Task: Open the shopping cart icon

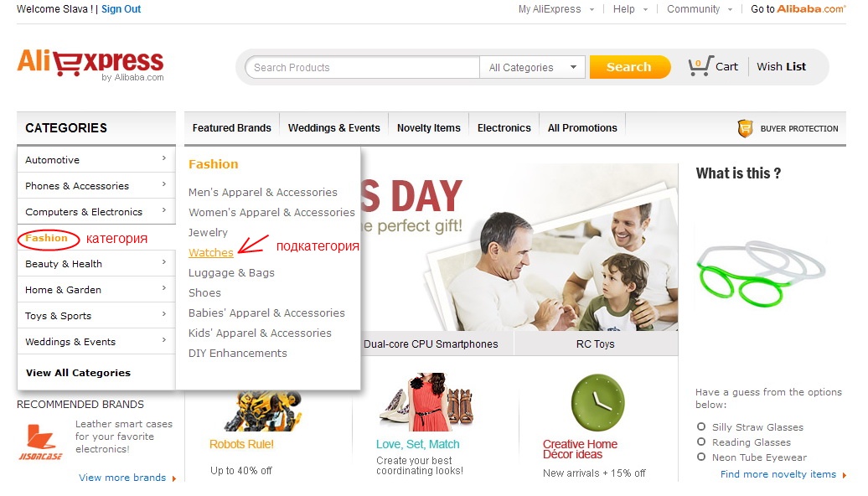Action: pos(700,66)
